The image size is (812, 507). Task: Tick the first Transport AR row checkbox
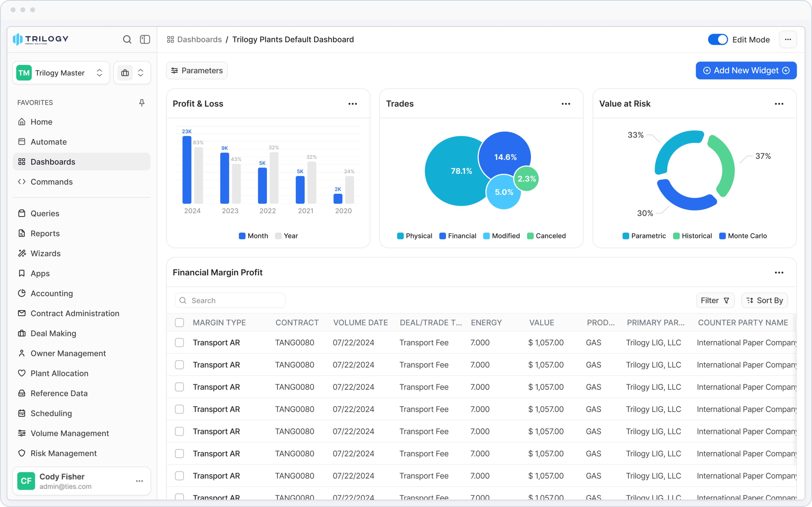(179, 342)
